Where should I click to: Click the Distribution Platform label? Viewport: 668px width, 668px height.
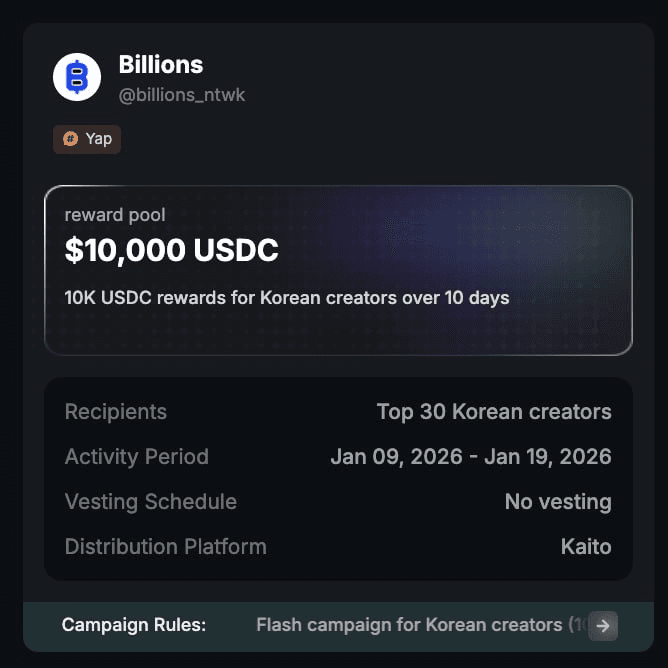coord(166,547)
